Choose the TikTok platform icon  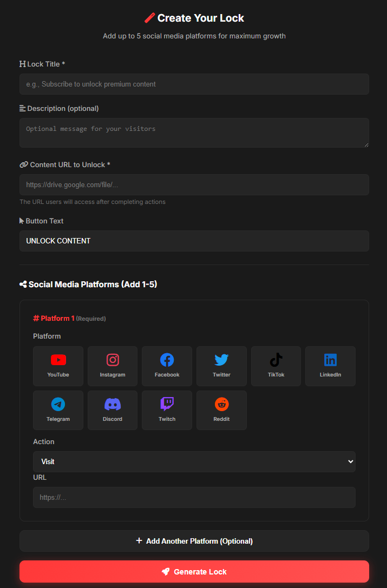pos(276,366)
